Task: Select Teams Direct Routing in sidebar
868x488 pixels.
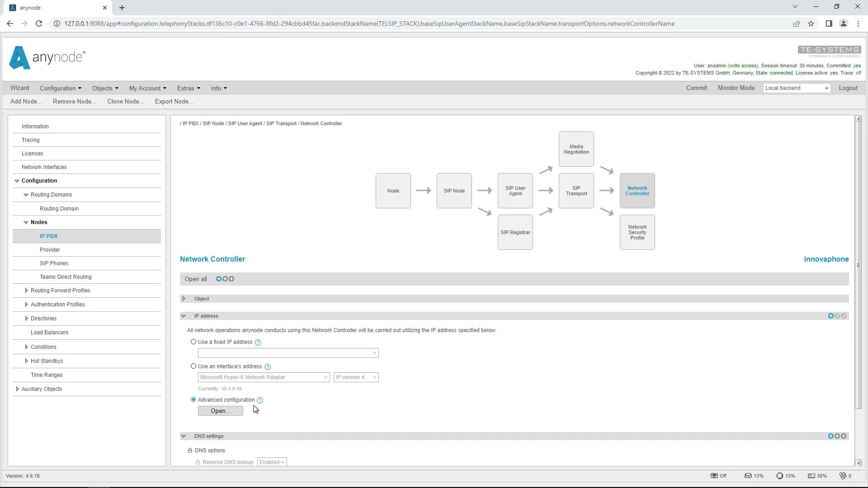Action: click(87, 277)
